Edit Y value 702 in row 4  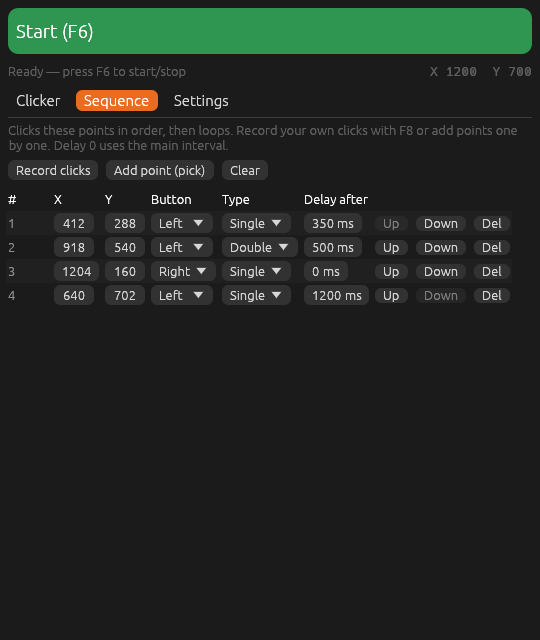pyautogui.click(x=125, y=296)
